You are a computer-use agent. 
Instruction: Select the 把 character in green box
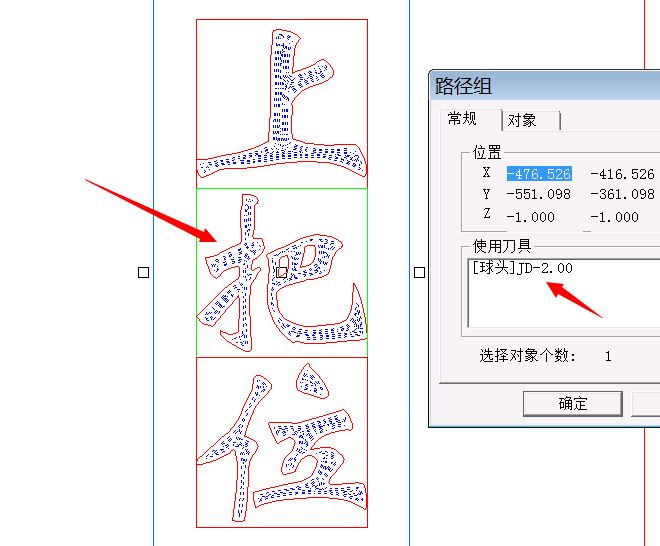(282, 273)
